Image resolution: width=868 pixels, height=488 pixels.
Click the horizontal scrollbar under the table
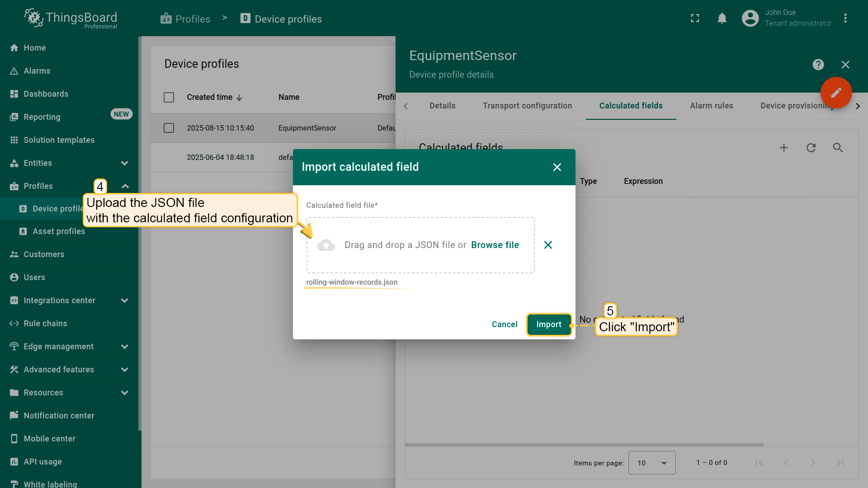(x=584, y=445)
